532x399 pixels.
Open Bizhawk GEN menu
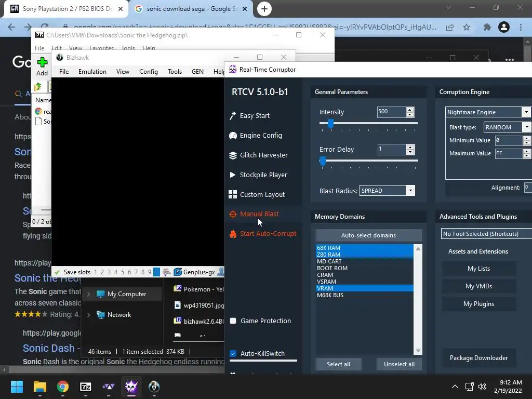(x=197, y=72)
